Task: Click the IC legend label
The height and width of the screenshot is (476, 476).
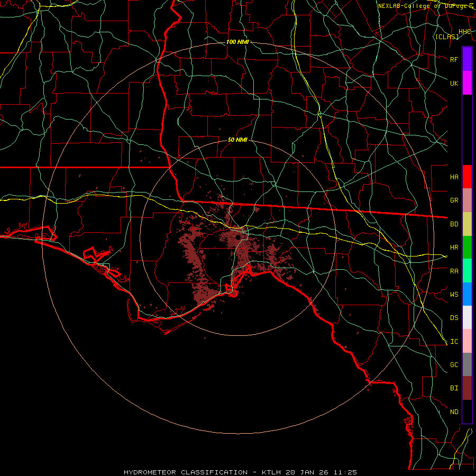Action: 454,342
